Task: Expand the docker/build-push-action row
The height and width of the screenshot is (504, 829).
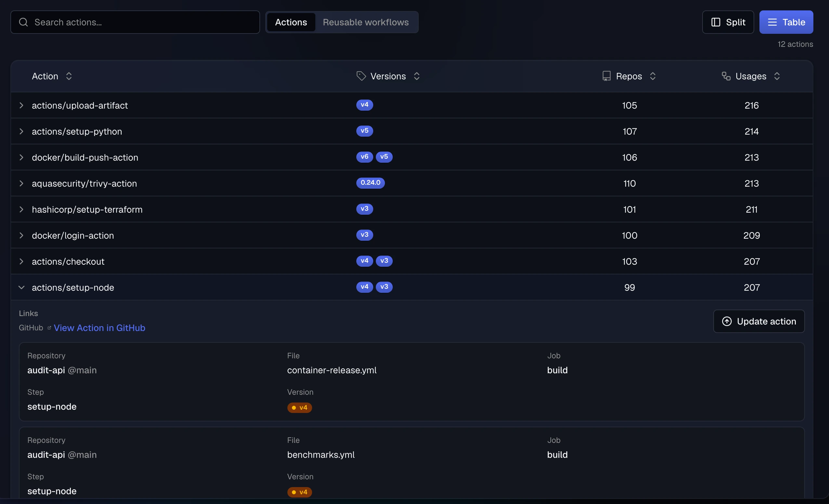Action: [21, 157]
